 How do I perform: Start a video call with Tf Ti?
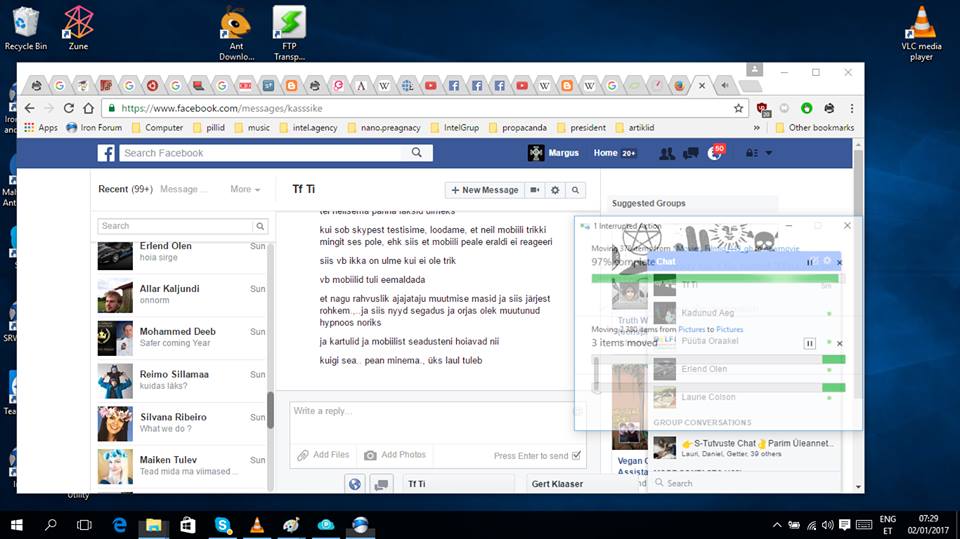534,190
